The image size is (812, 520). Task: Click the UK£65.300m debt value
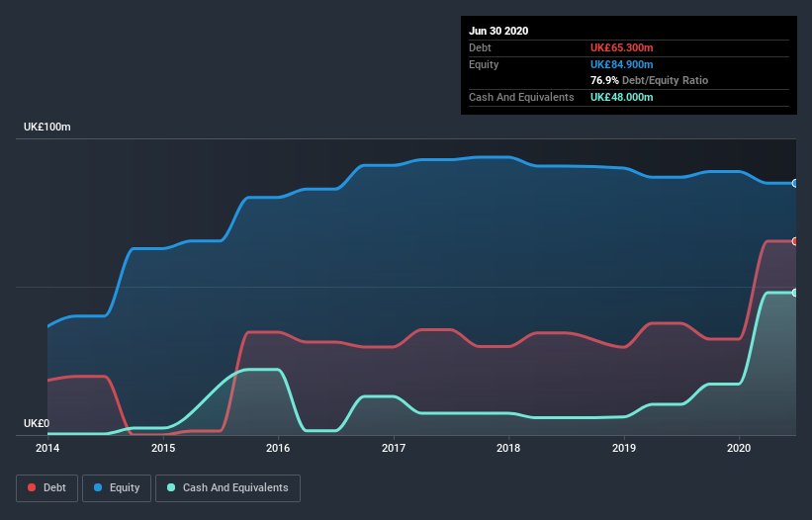621,47
